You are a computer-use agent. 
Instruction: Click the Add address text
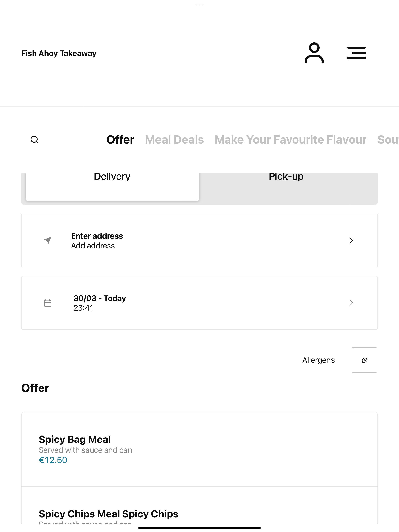(93, 246)
